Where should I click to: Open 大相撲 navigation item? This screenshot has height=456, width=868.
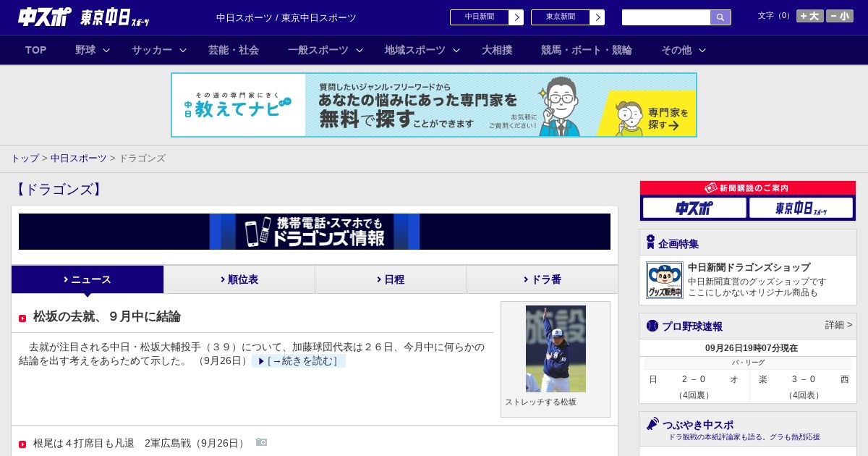tap(497, 50)
